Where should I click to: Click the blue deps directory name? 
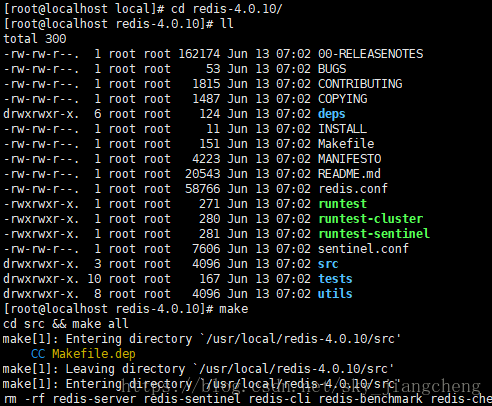pos(332,114)
